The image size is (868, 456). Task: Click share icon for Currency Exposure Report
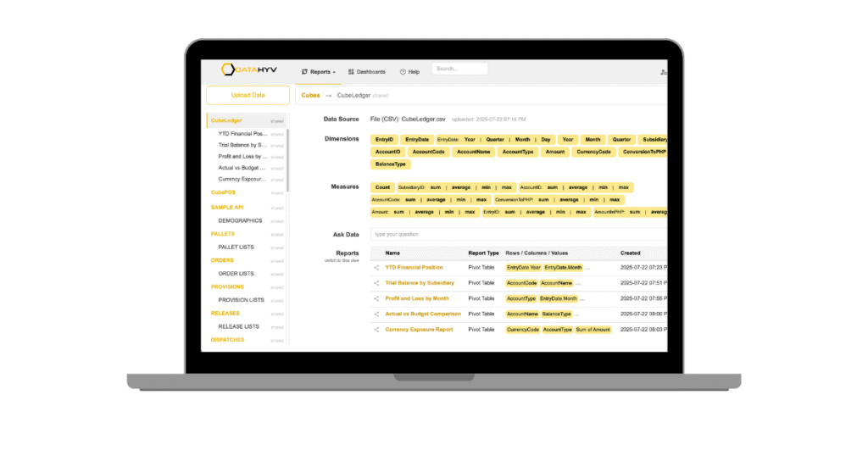[376, 329]
